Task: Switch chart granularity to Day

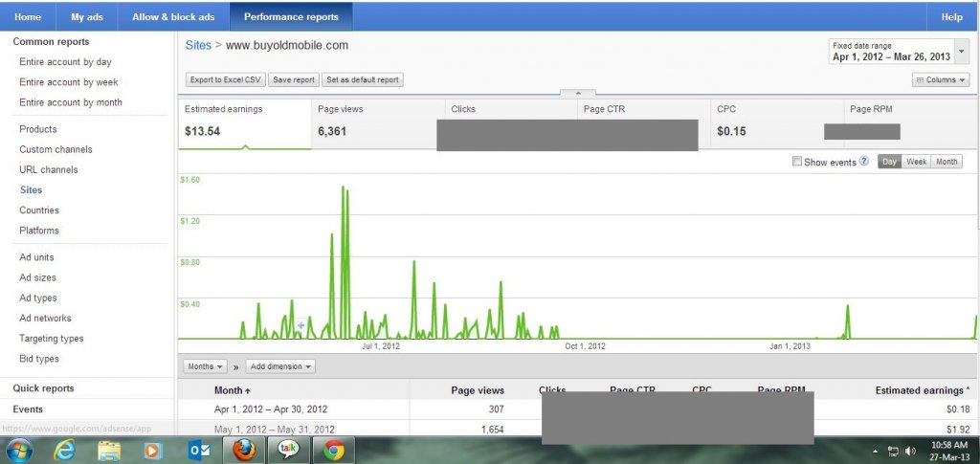Action: click(x=889, y=161)
